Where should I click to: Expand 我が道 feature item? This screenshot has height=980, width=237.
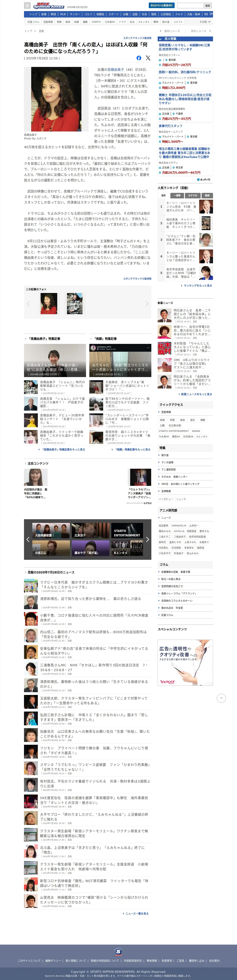click(x=185, y=455)
